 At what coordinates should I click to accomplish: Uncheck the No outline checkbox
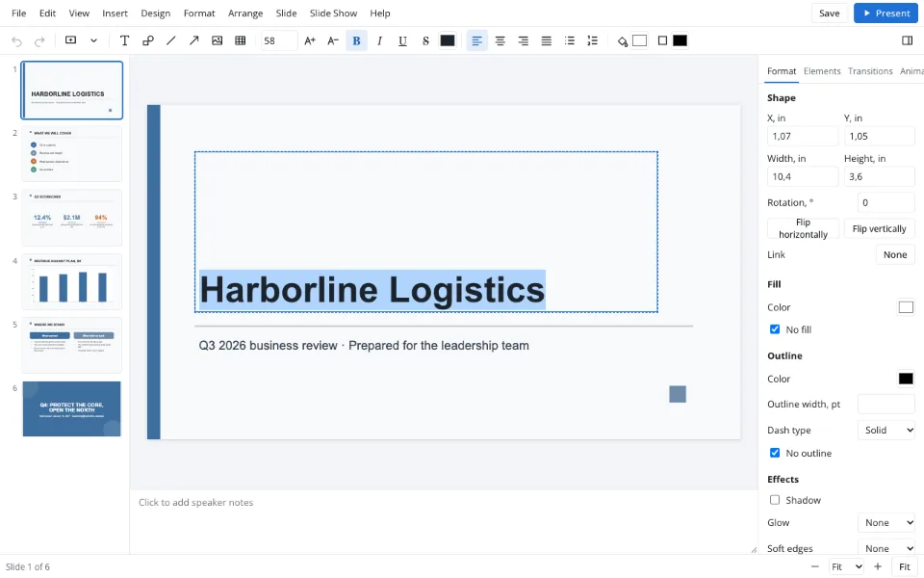pos(775,453)
